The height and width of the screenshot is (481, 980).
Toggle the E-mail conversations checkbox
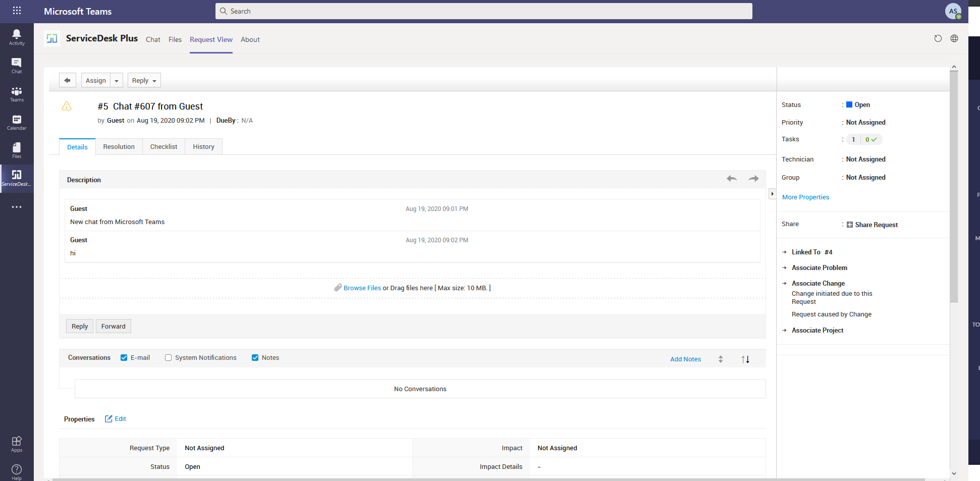click(x=124, y=358)
